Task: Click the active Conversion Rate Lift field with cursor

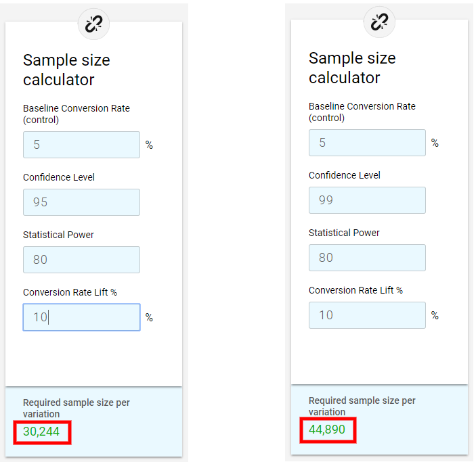Action: [81, 317]
